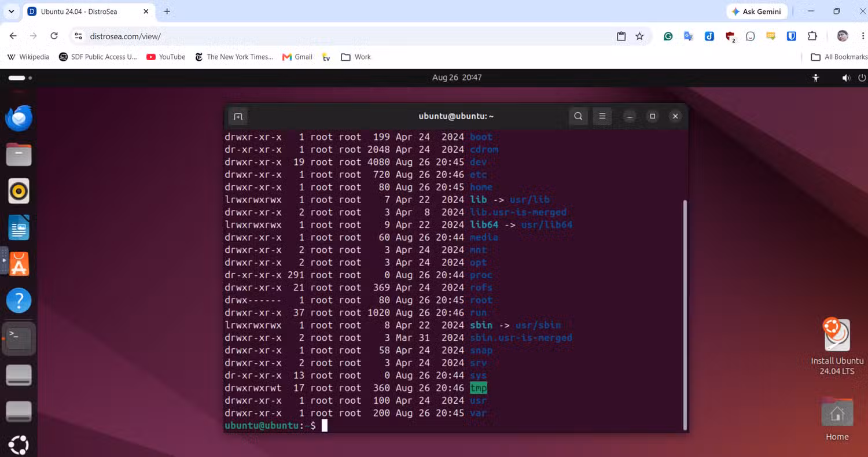Go back to the previous page
868x457 pixels.
pyautogui.click(x=13, y=36)
